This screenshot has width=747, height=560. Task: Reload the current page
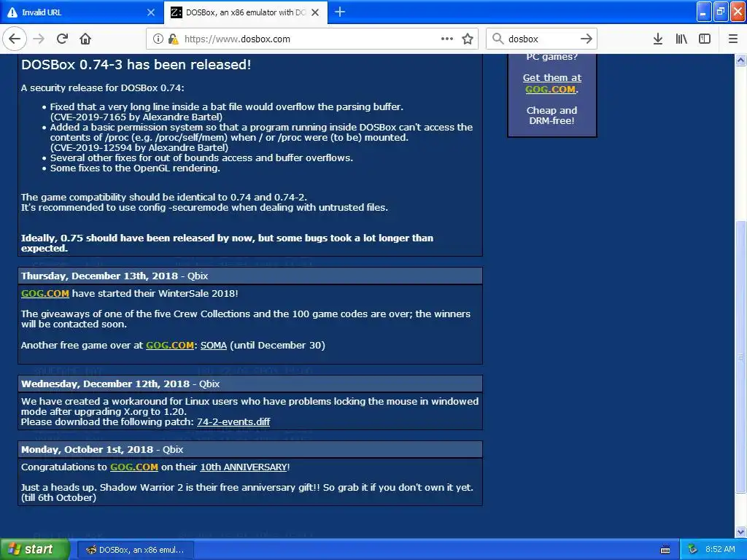coord(62,39)
